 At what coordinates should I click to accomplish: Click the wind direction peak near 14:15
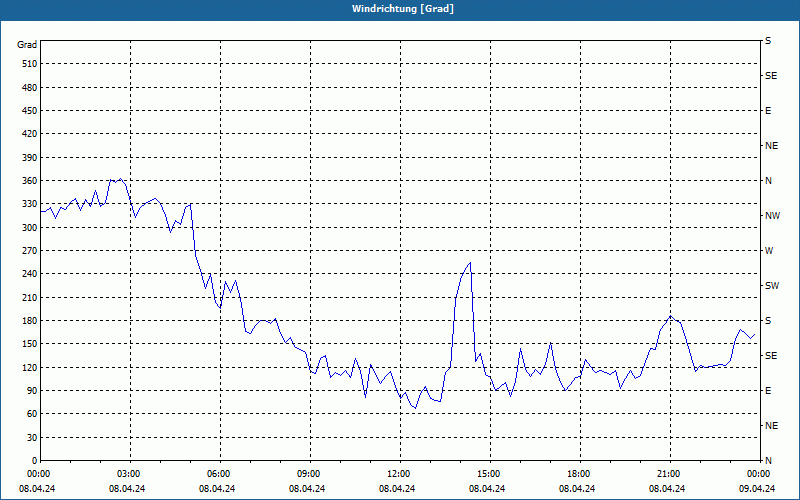(470, 263)
